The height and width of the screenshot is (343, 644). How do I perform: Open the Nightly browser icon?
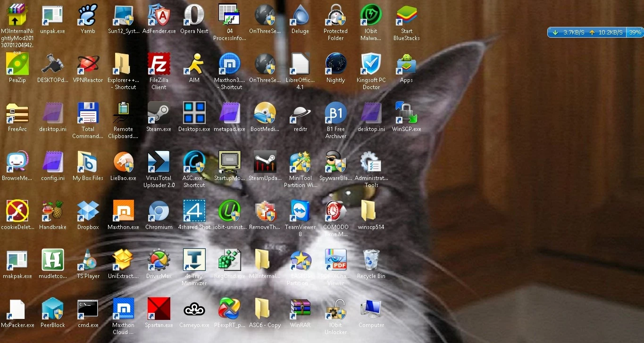tap(336, 64)
